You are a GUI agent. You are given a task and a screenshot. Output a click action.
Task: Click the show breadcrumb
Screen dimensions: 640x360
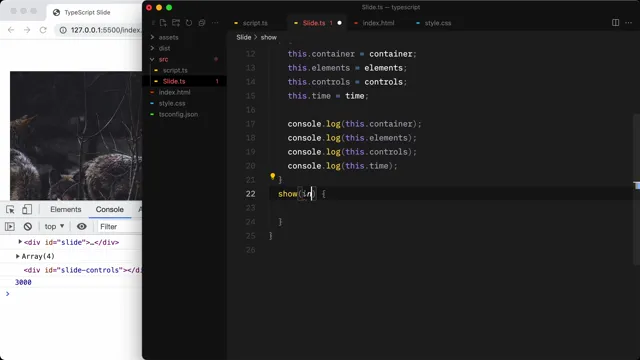click(269, 37)
